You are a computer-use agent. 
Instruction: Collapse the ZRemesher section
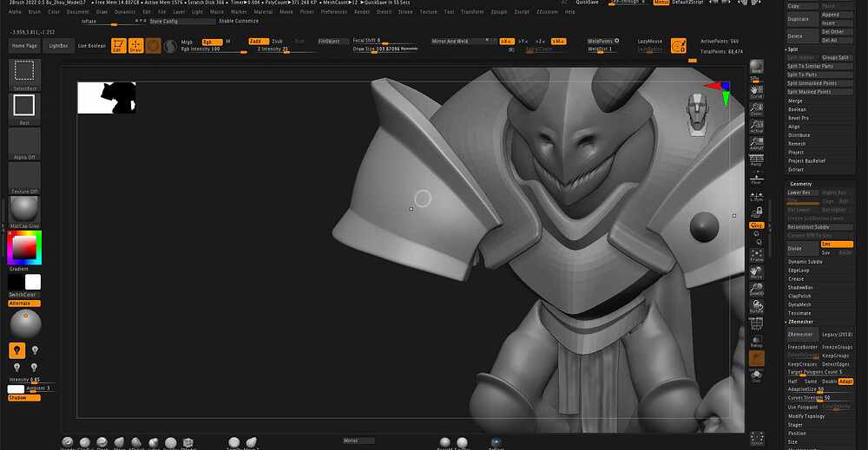point(800,322)
